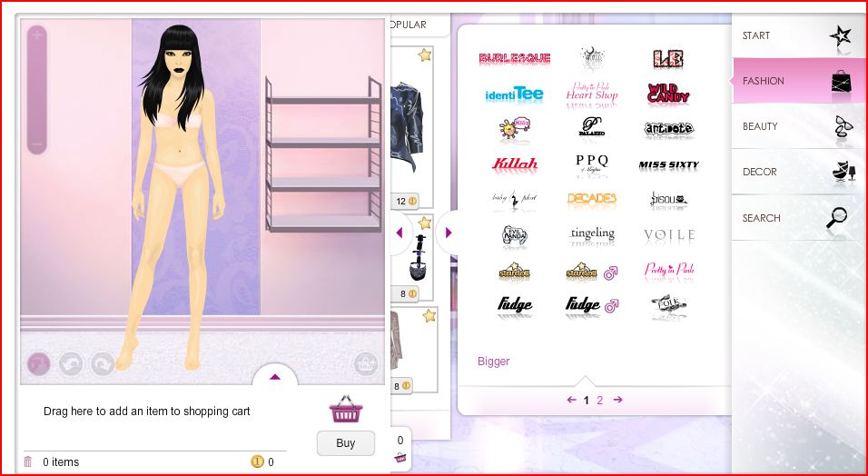868x476 pixels.
Task: Open the Folk shop
Action: 669,305
